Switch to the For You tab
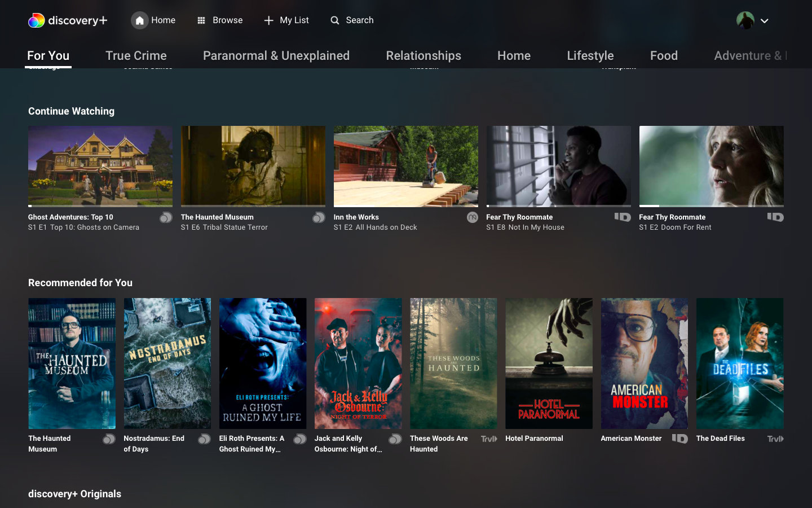The image size is (812, 508). (x=48, y=55)
